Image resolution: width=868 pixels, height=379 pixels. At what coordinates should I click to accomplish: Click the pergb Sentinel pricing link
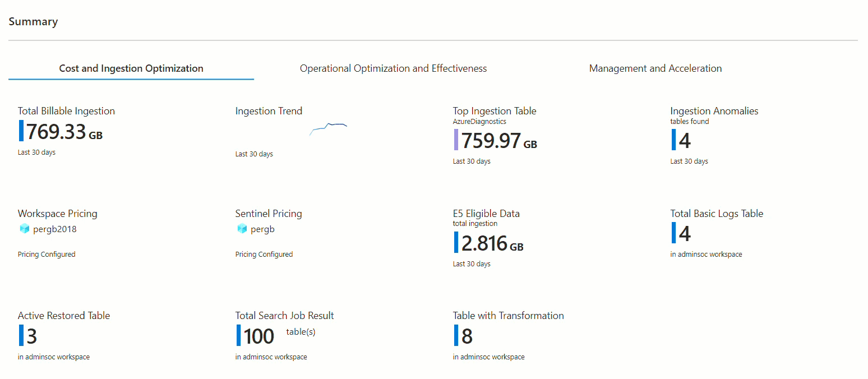(x=264, y=229)
